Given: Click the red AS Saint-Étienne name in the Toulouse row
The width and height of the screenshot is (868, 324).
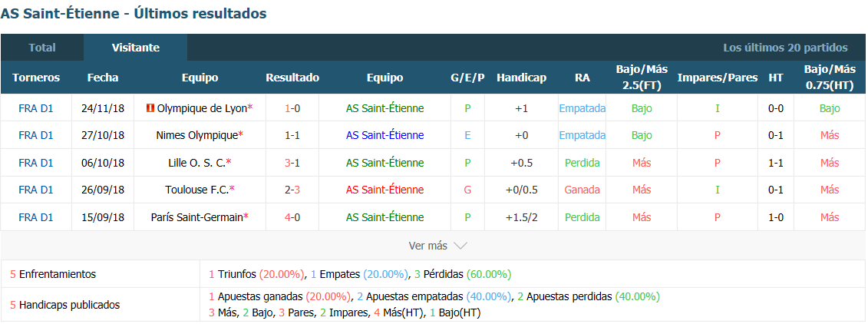Looking at the screenshot, I should (384, 190).
